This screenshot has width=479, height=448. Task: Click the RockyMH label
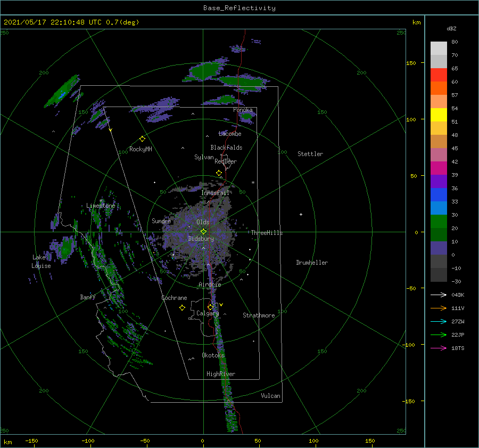coord(141,149)
